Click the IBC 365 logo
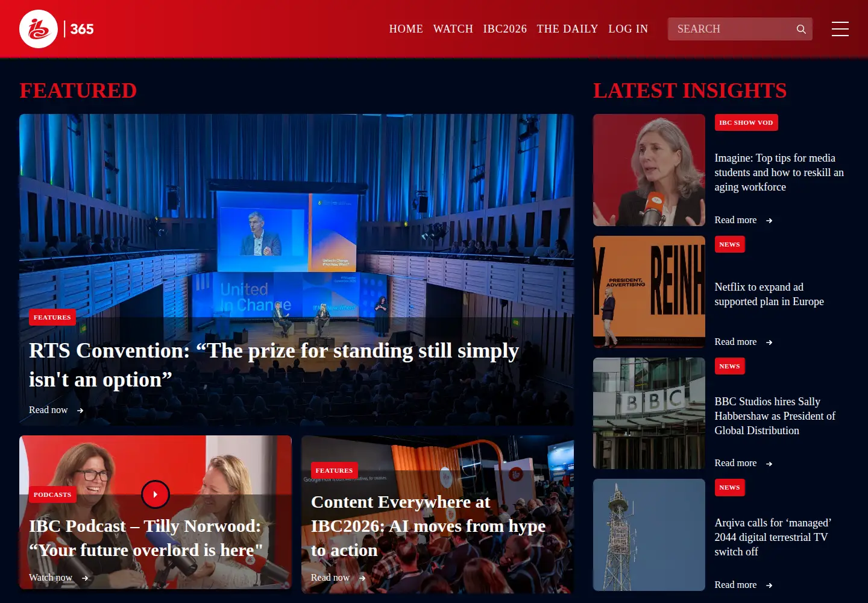868x603 pixels. point(57,29)
